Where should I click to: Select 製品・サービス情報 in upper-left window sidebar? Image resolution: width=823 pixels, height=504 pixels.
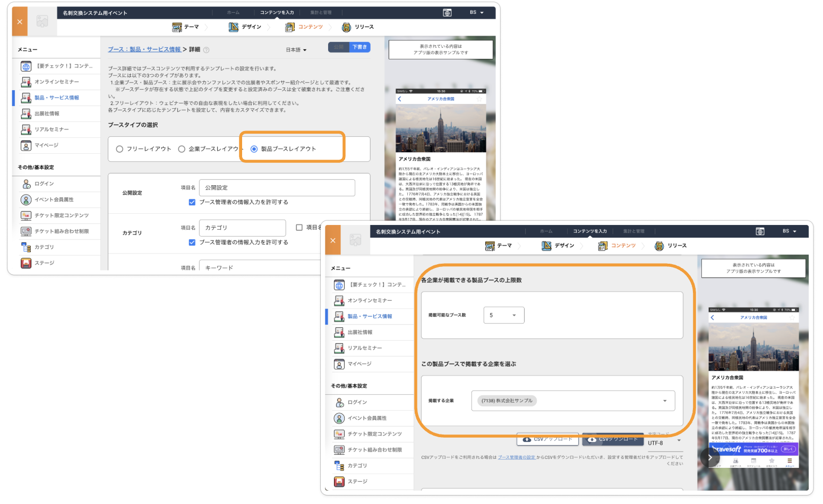tap(56, 98)
